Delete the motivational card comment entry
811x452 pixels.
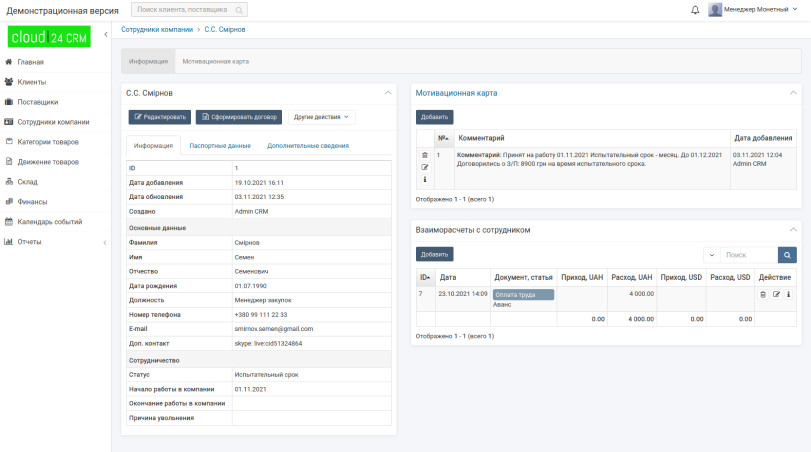point(425,155)
